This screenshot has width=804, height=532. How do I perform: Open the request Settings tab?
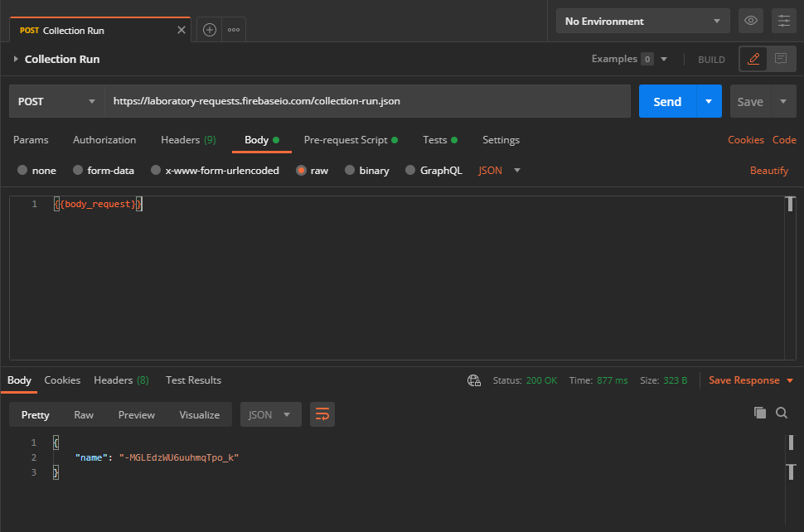tap(501, 140)
